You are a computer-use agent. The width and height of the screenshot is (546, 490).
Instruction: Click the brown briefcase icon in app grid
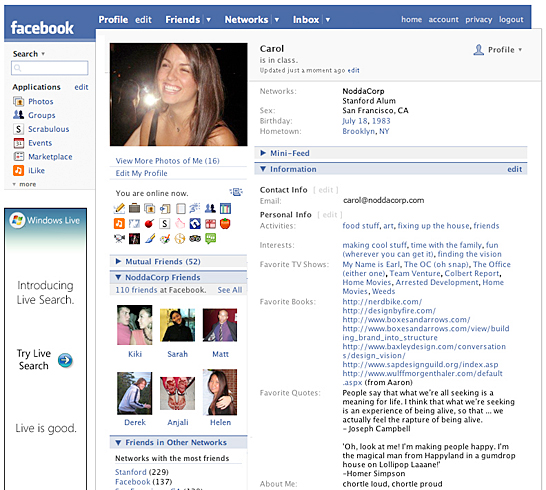(134, 208)
